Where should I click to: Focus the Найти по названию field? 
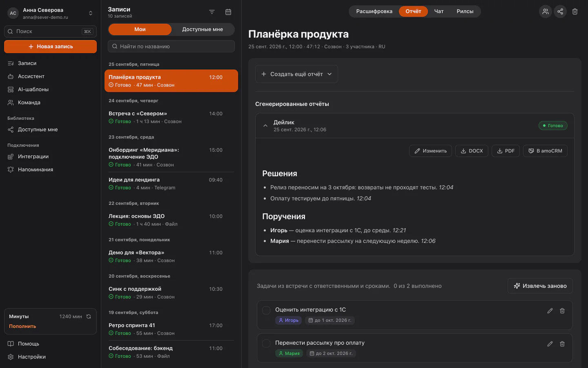(171, 46)
